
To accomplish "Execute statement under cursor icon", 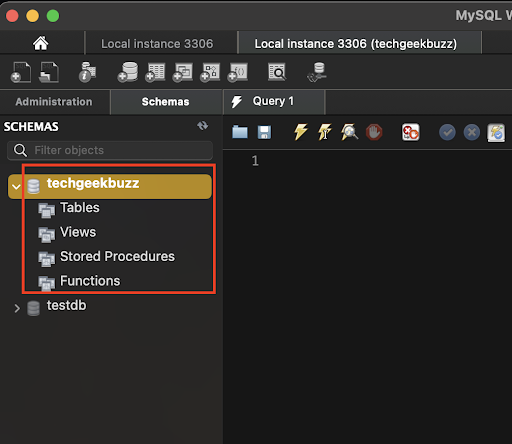I will click(x=325, y=132).
